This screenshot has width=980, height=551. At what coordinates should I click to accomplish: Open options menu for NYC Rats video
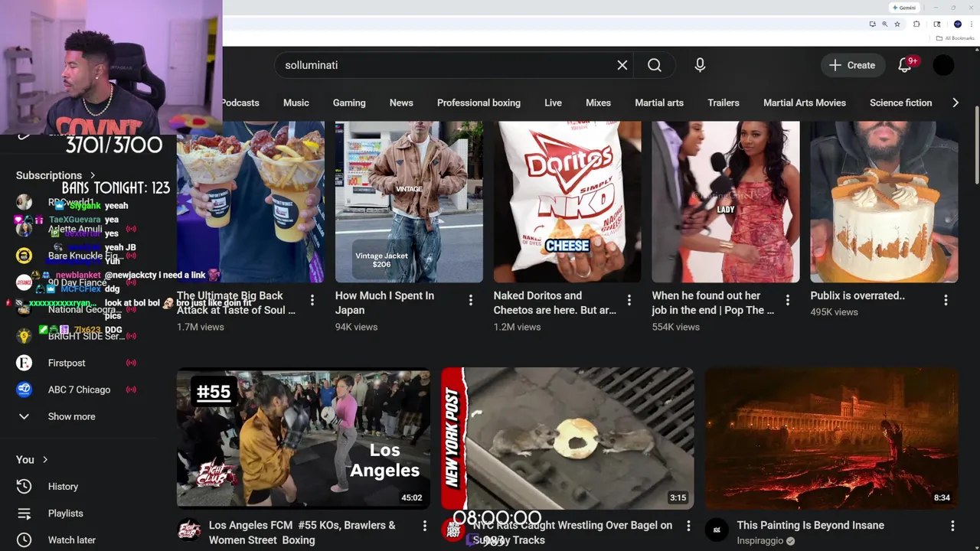pos(688,526)
